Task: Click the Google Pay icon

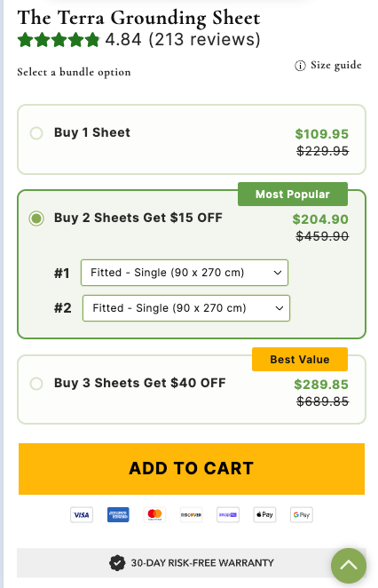Action: click(x=301, y=514)
